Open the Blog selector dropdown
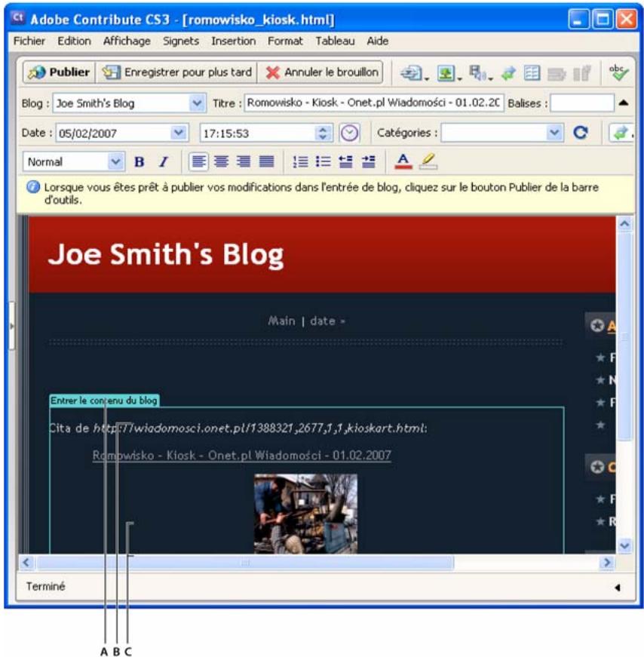This screenshot has height=657, width=644. click(197, 103)
